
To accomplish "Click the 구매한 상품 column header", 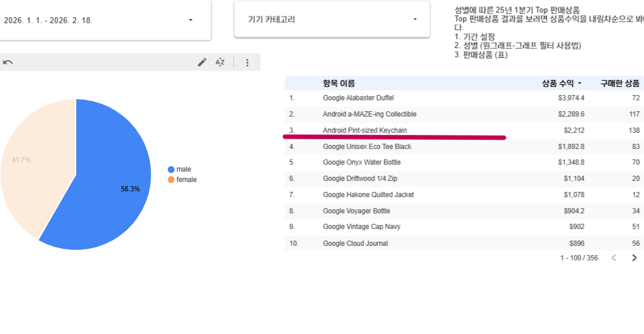I will 620,83.
